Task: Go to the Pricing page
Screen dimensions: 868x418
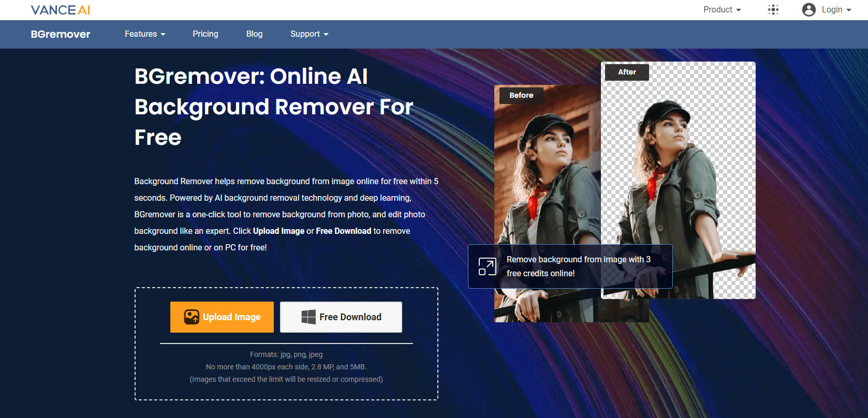Action: pyautogui.click(x=205, y=34)
